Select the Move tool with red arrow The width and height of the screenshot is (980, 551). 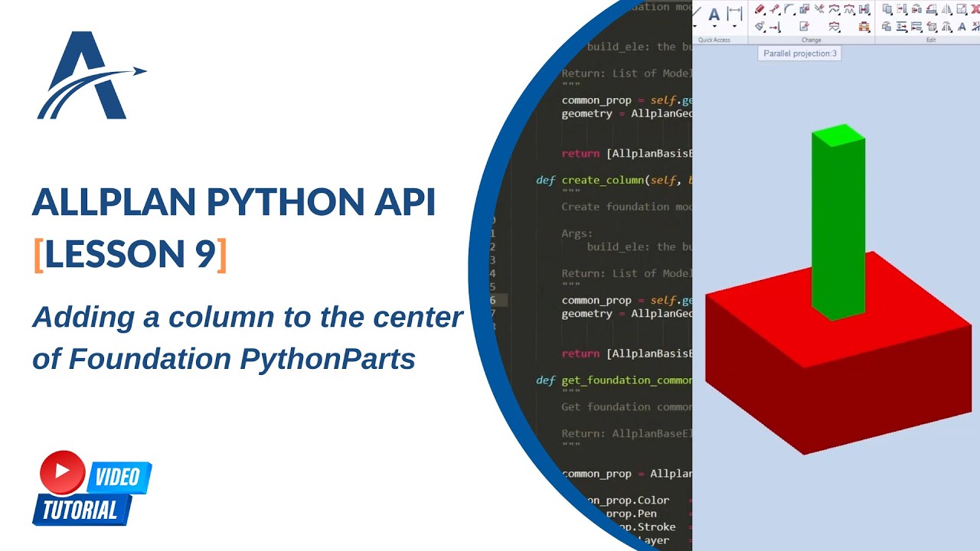point(902,9)
